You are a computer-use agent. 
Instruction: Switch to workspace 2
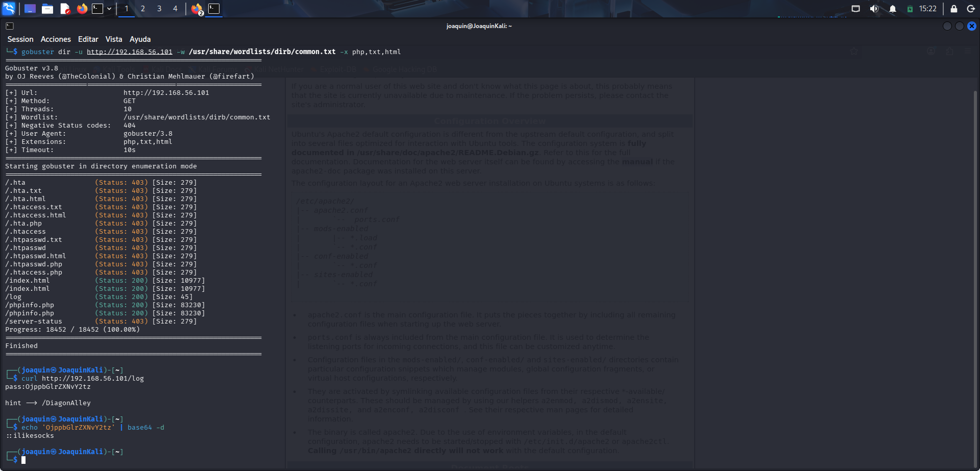pyautogui.click(x=143, y=9)
